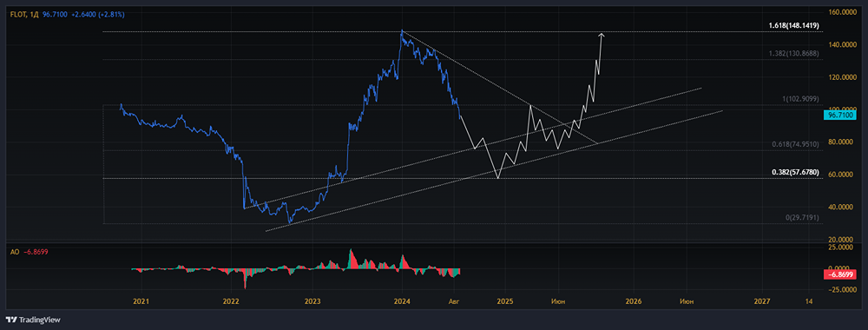Click the 96.7100 last price in header
This screenshot has height=330, width=868.
pos(56,14)
